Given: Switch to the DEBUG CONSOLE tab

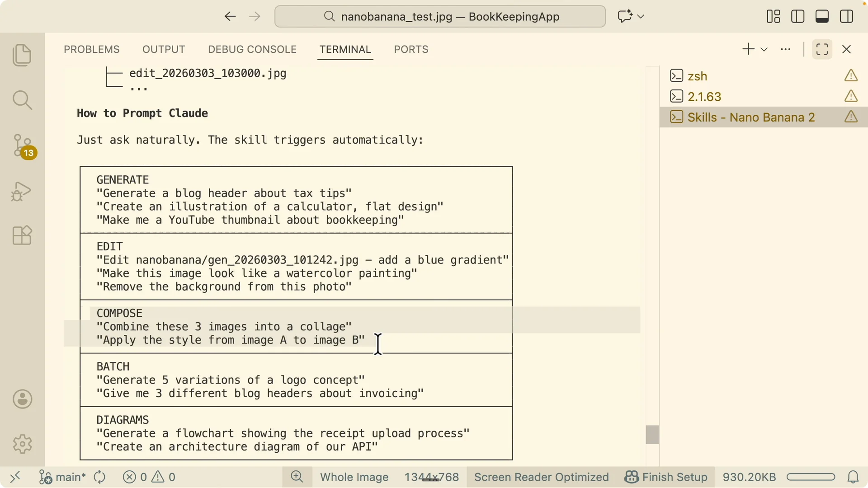Looking at the screenshot, I should [252, 49].
